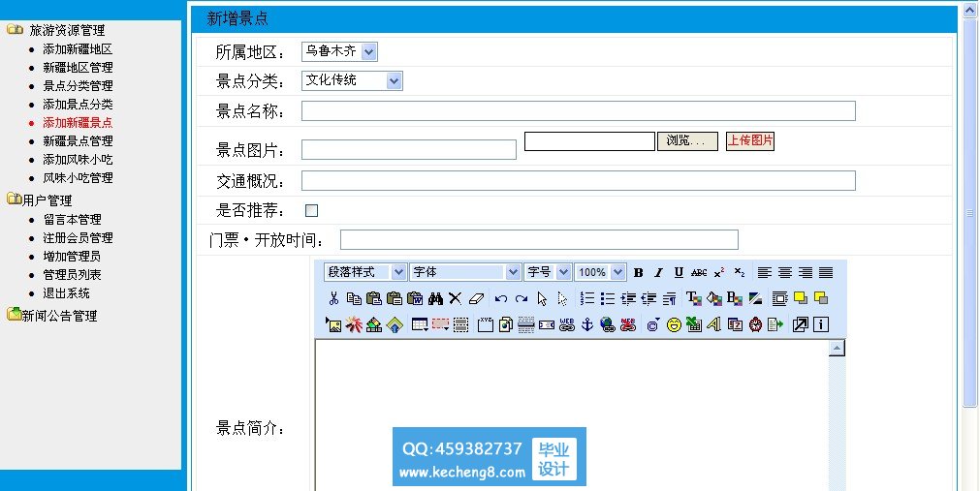980x491 pixels.
Task: Open the 所属地区 dropdown showing 乌鲁木齐
Action: [339, 51]
